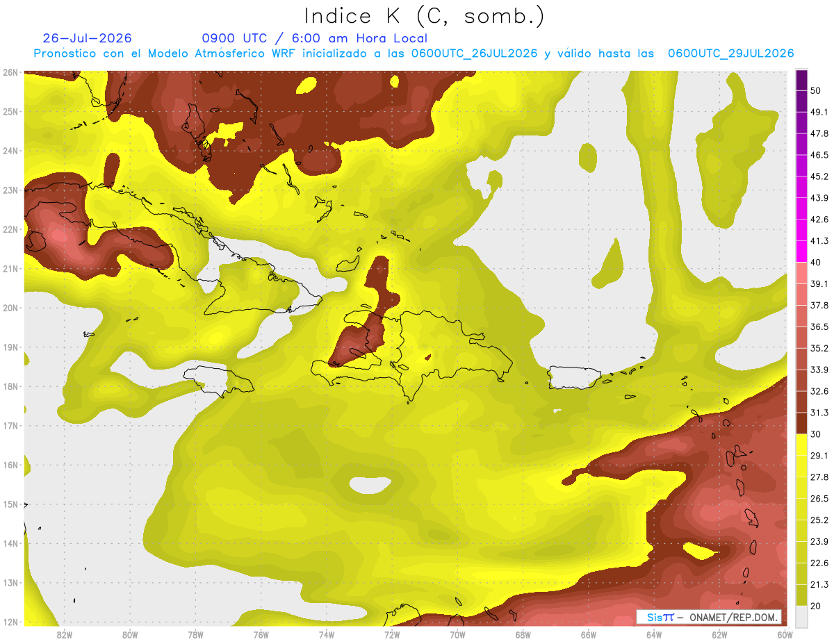Click the "23.9" color scale value
834x644 pixels.
[820, 542]
